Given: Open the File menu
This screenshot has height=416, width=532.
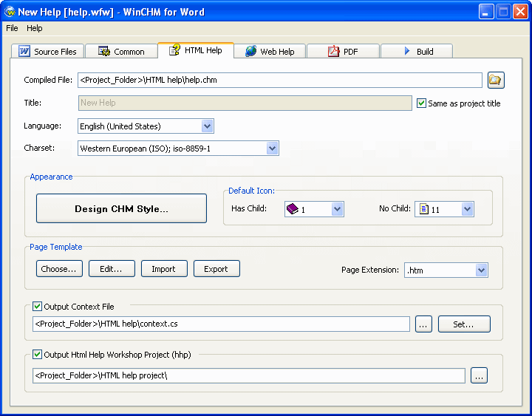Looking at the screenshot, I should (12, 28).
